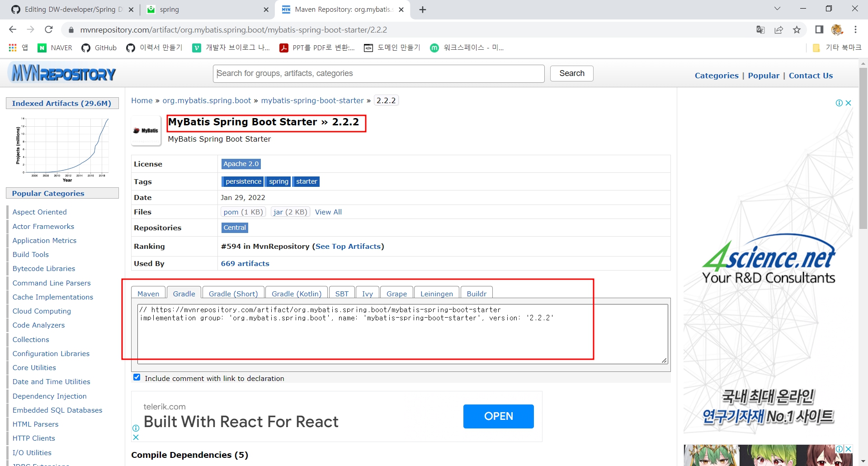Close the telerik ad with X icon
This screenshot has width=868, height=466.
click(x=136, y=437)
